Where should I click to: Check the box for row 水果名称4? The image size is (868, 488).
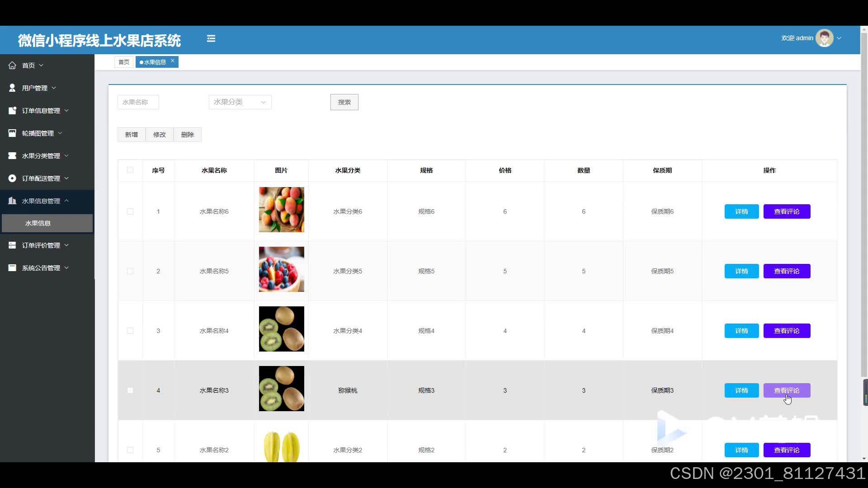130,331
